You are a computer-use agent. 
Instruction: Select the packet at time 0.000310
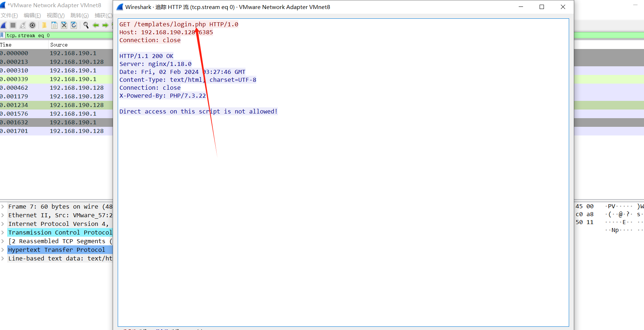(x=57, y=70)
